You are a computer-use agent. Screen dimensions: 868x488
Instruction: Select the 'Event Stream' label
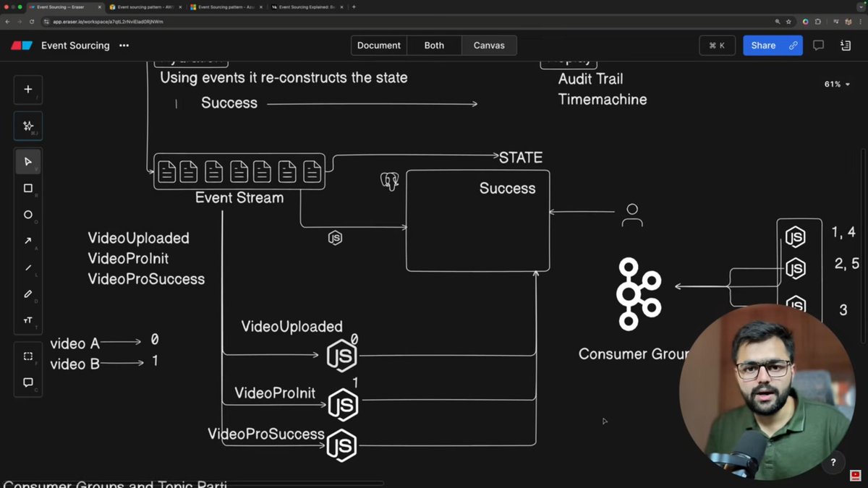(x=239, y=197)
